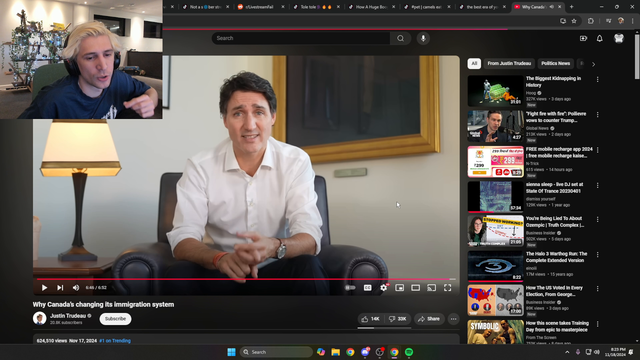Viewport: 640px width, 360px height.
Task: Open options for sienna sleep video
Action: click(598, 185)
